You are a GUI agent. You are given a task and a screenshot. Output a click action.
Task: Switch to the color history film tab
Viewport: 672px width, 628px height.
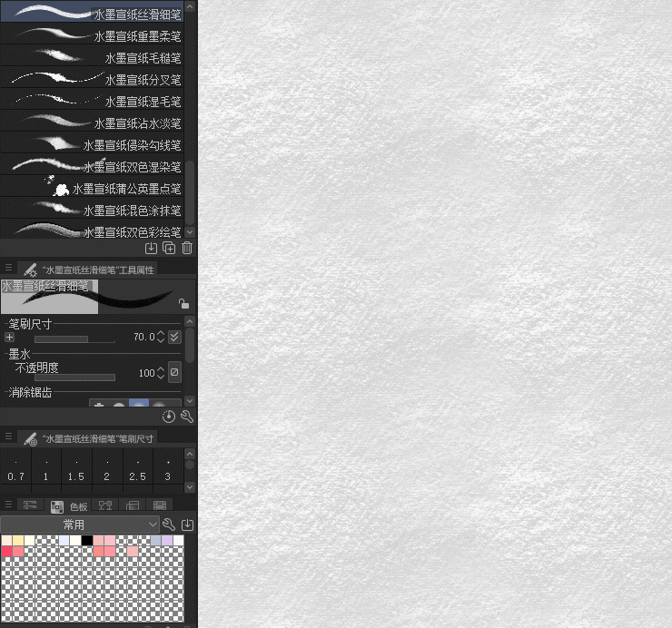[x=160, y=505]
